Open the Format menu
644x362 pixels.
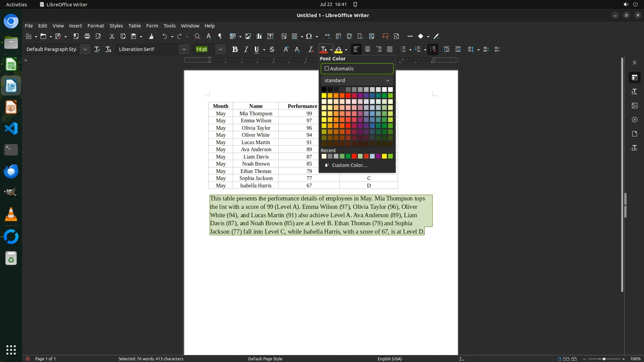[x=96, y=26]
